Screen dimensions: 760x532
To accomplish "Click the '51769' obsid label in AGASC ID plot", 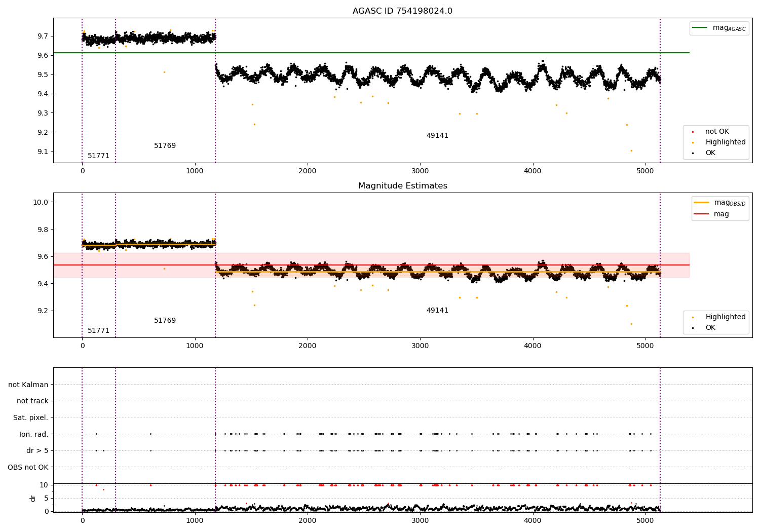I will (165, 146).
